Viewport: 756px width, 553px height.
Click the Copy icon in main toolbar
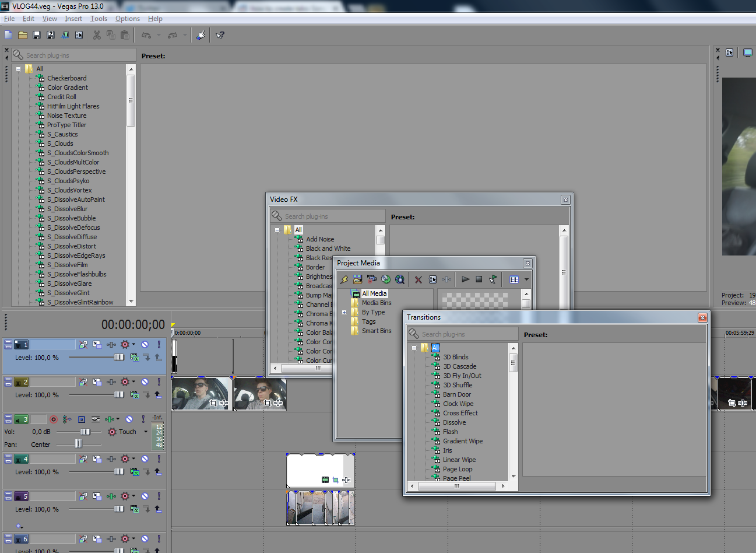tap(111, 35)
